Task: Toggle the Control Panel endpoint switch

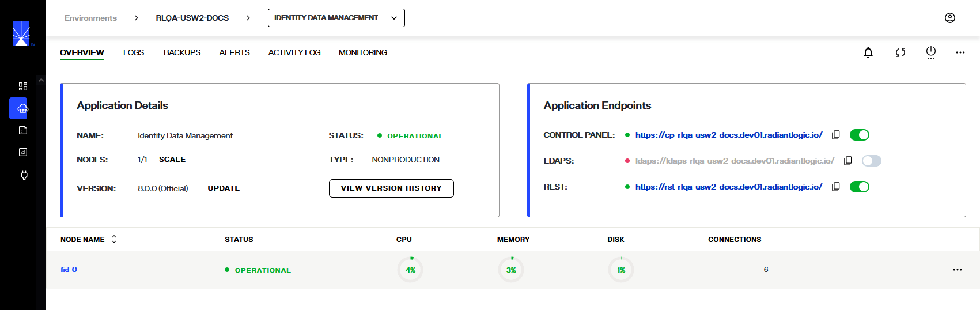Action: point(860,135)
